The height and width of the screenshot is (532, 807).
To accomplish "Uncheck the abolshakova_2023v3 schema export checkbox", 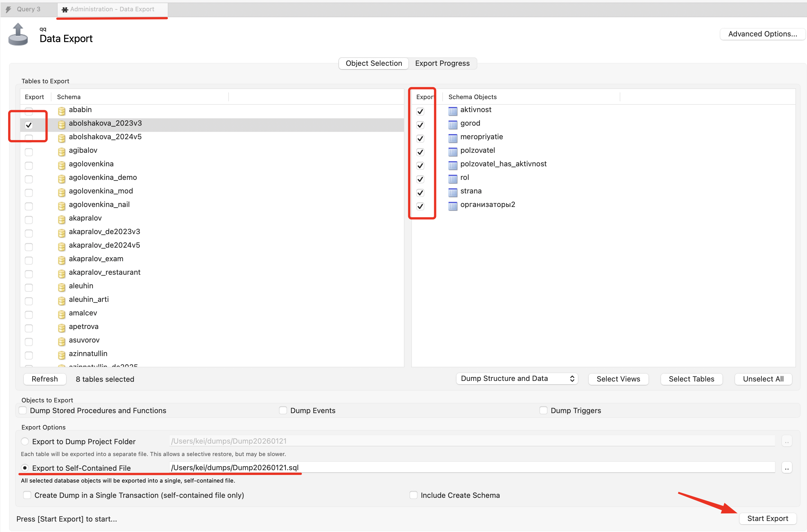I will (29, 125).
